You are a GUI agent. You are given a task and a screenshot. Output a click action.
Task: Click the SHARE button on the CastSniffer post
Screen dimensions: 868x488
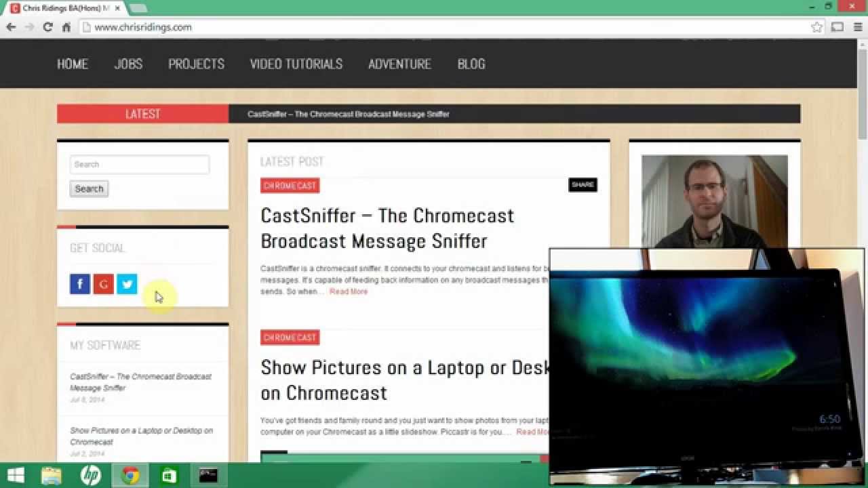(583, 184)
